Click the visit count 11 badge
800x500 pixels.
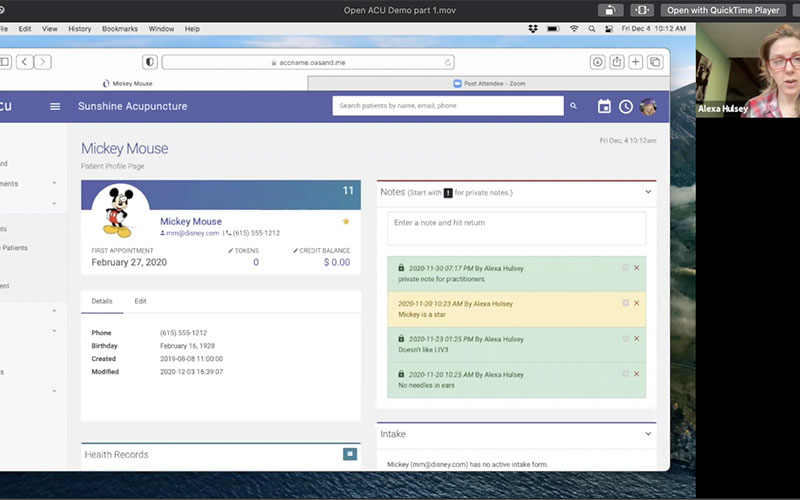(348, 190)
